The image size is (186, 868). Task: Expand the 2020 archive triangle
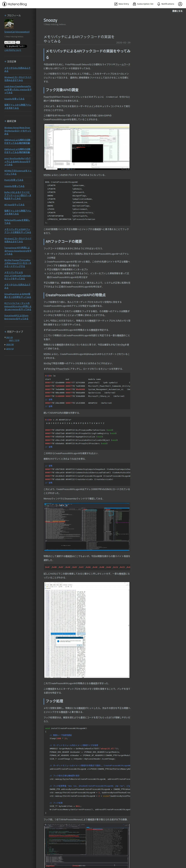pos(5,345)
